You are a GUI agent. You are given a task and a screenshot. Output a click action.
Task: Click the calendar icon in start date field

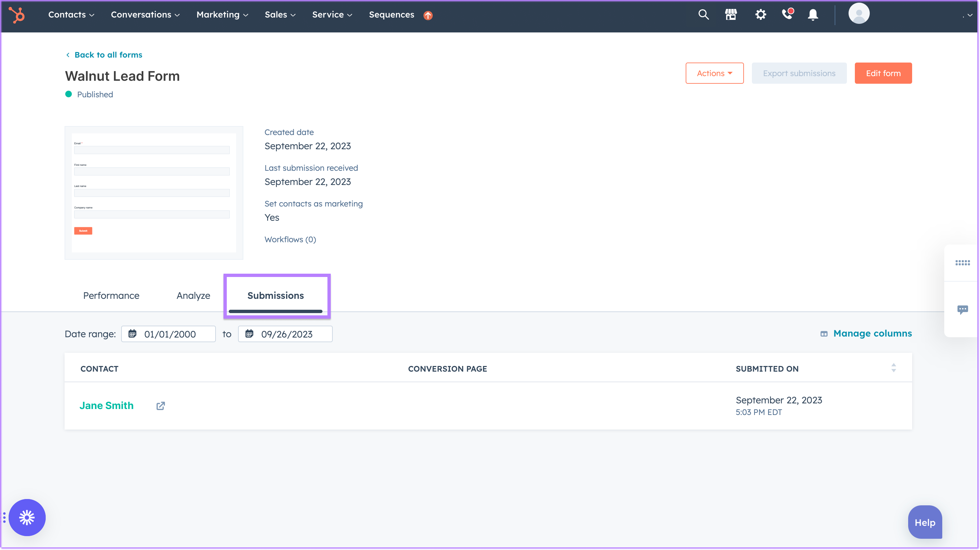[x=132, y=334]
